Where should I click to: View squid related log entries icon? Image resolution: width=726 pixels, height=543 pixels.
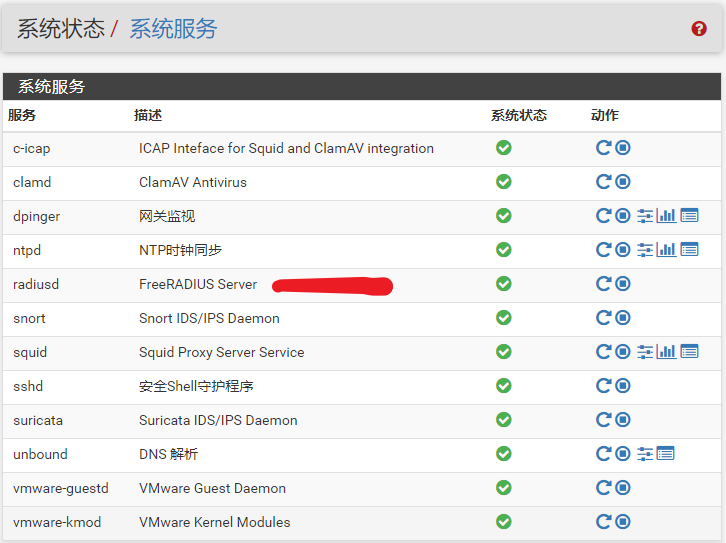[x=689, y=352]
